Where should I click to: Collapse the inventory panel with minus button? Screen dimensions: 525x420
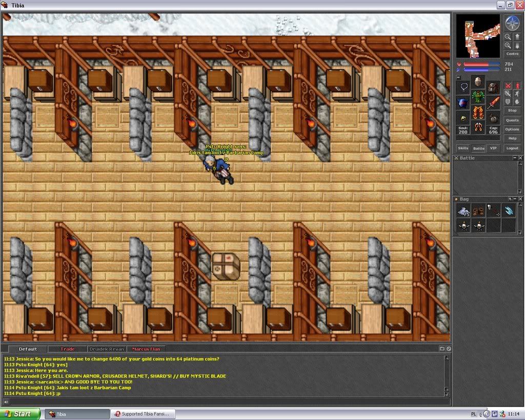(x=459, y=77)
